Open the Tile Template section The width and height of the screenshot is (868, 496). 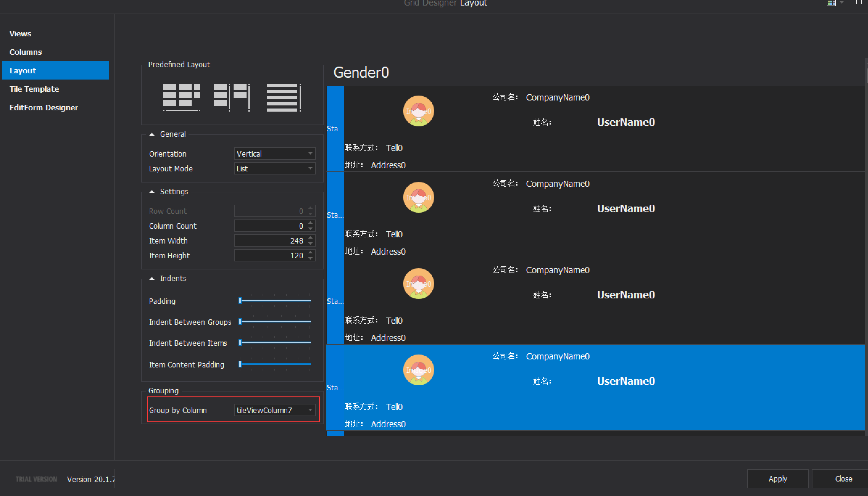coord(34,89)
